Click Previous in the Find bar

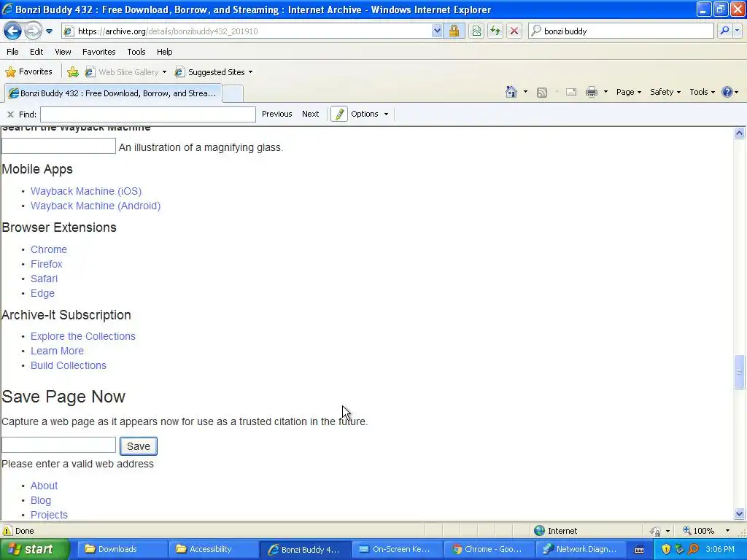click(276, 114)
